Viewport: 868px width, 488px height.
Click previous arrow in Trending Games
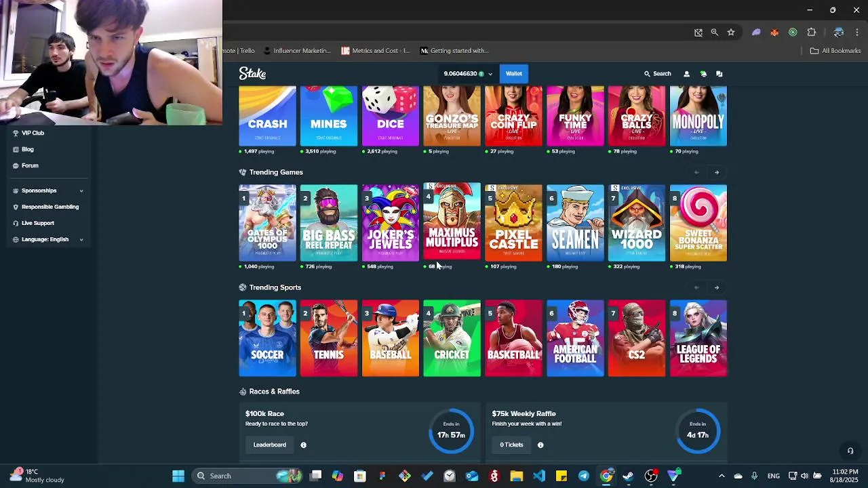(696, 172)
